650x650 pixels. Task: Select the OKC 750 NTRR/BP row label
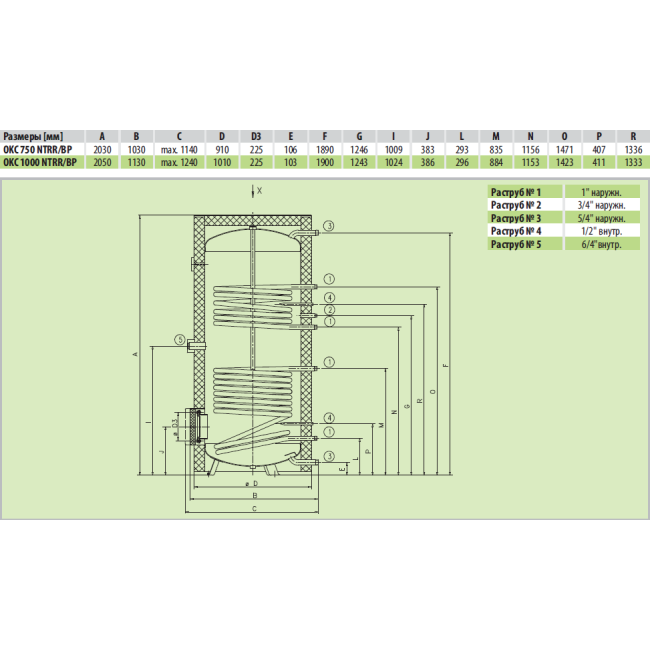pyautogui.click(x=39, y=149)
